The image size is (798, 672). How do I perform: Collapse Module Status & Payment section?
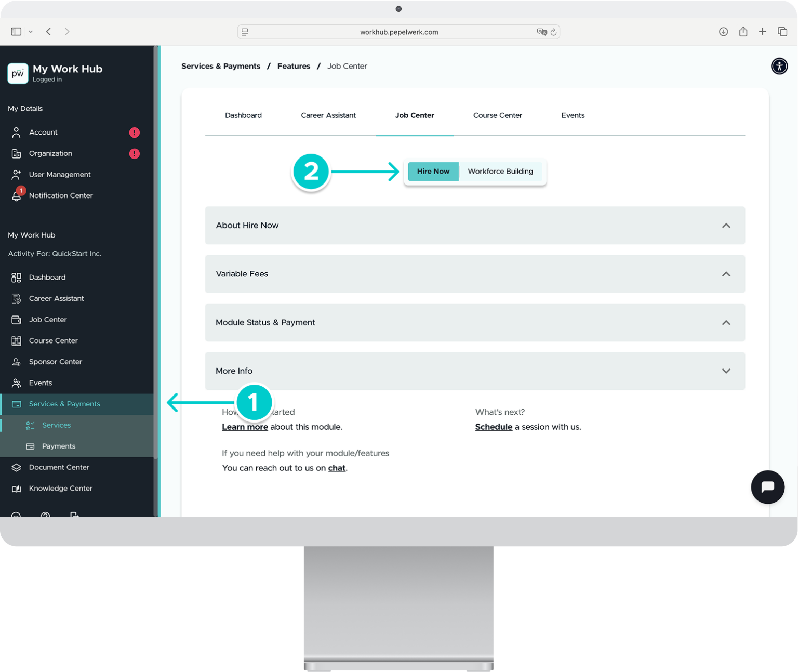726,322
